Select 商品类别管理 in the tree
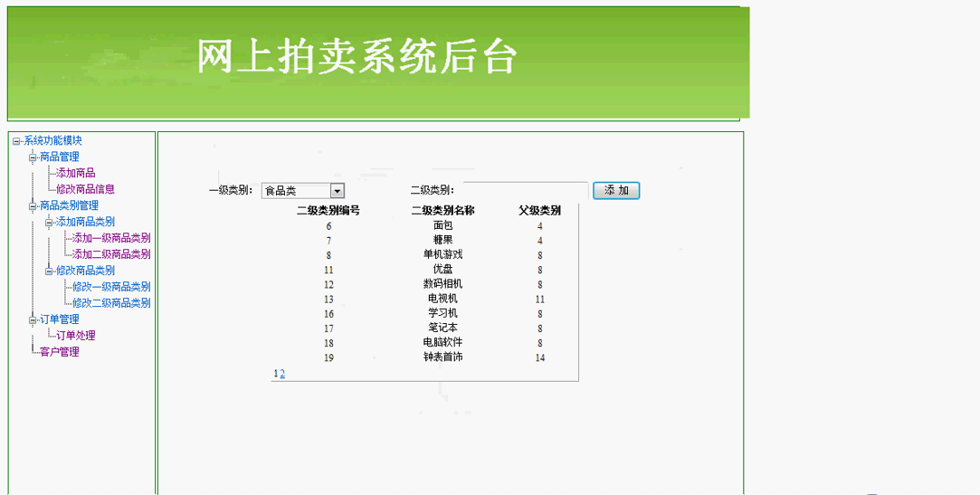The width and height of the screenshot is (980, 495). (69, 205)
